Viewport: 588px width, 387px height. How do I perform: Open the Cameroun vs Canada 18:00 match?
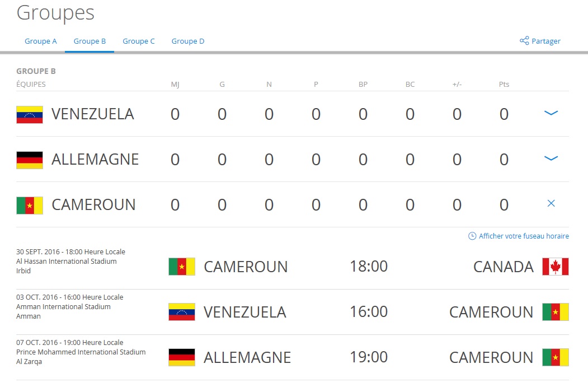(x=369, y=267)
